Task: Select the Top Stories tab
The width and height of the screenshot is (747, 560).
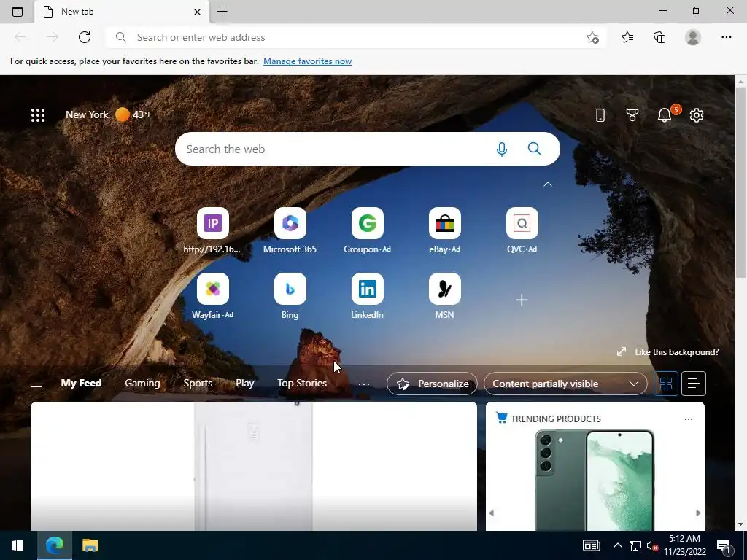Action: [x=302, y=383]
